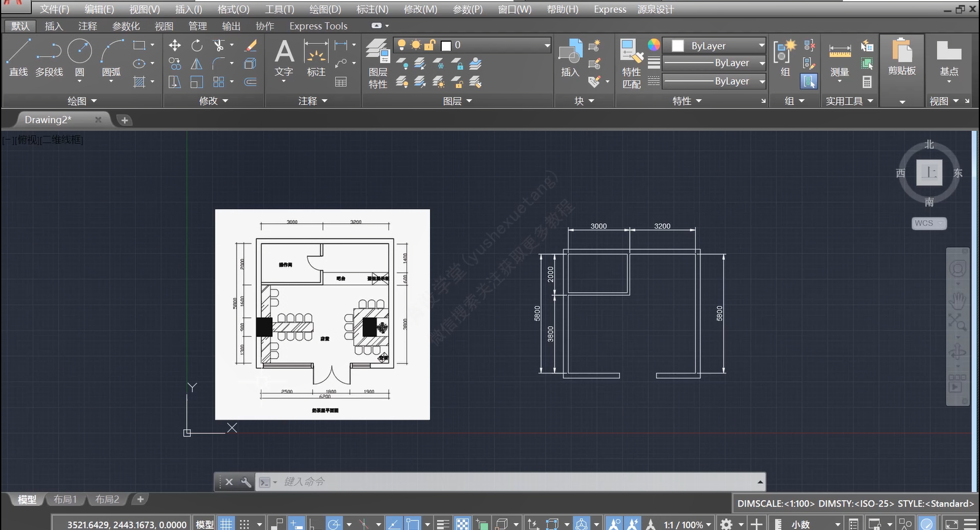The image size is (980, 530).
Task: Select the 圆弧 (Arc) tool
Action: tap(111, 57)
